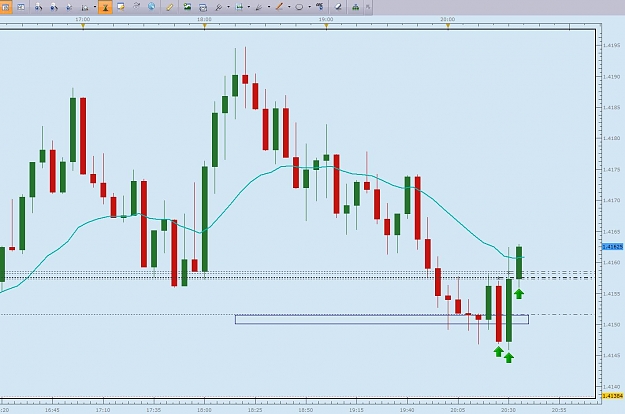Click the green landscape picture icon
This screenshot has width=625, height=414.
(x=187, y=7)
